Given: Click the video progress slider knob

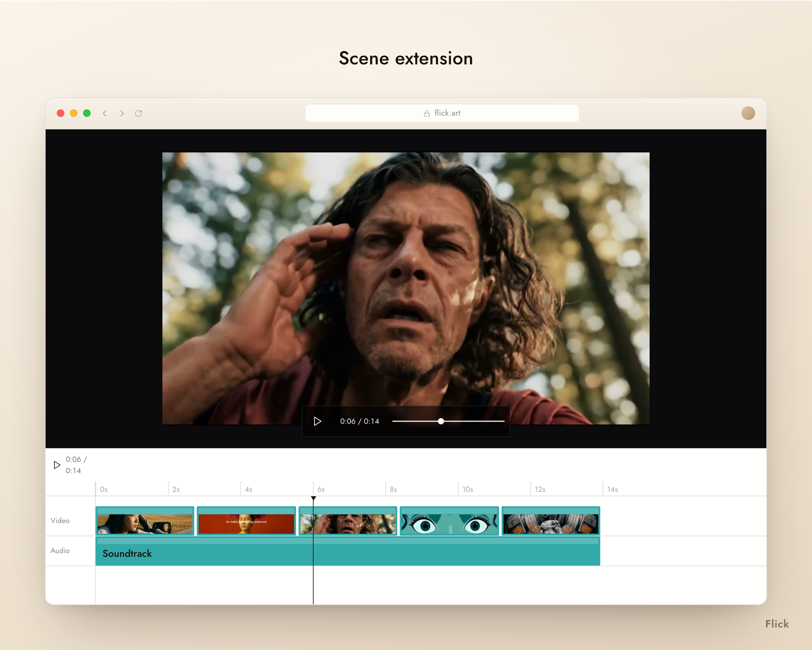Looking at the screenshot, I should pyautogui.click(x=441, y=421).
